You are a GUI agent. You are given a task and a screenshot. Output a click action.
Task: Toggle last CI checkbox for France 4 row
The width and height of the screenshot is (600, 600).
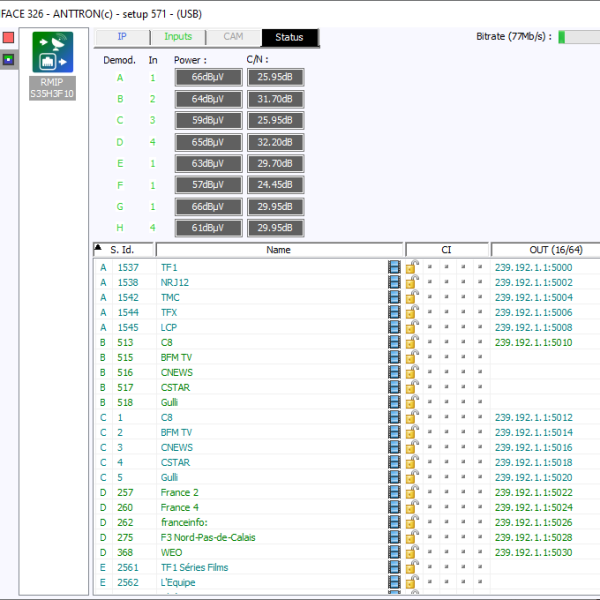[480, 508]
